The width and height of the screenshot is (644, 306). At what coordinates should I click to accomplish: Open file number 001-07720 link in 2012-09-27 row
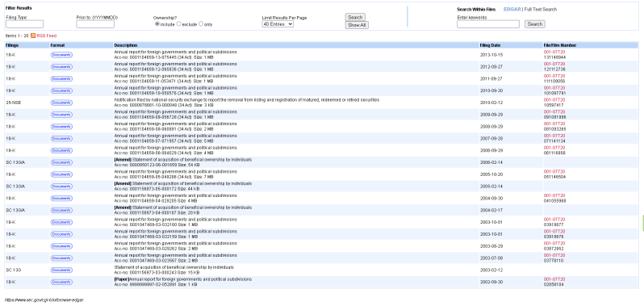pyautogui.click(x=554, y=64)
